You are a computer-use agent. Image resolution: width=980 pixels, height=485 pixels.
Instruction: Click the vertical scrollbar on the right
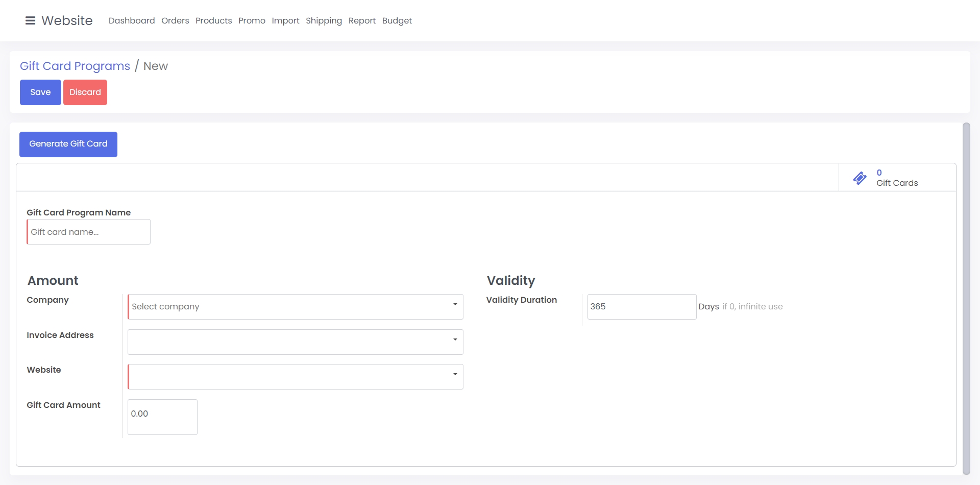tap(966, 299)
